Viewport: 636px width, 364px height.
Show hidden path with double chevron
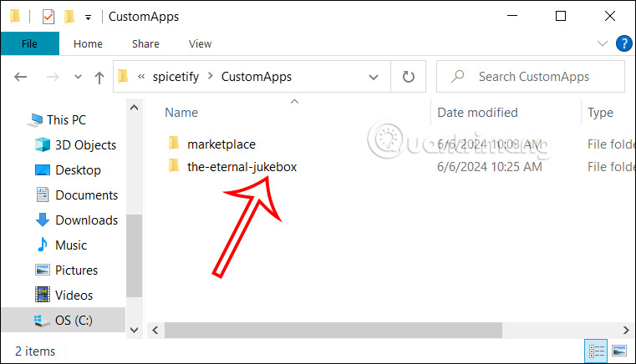coord(141,76)
